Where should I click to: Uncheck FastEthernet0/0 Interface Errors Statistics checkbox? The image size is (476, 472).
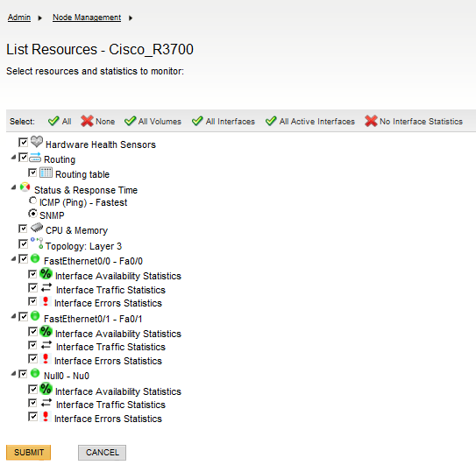[x=32, y=301]
